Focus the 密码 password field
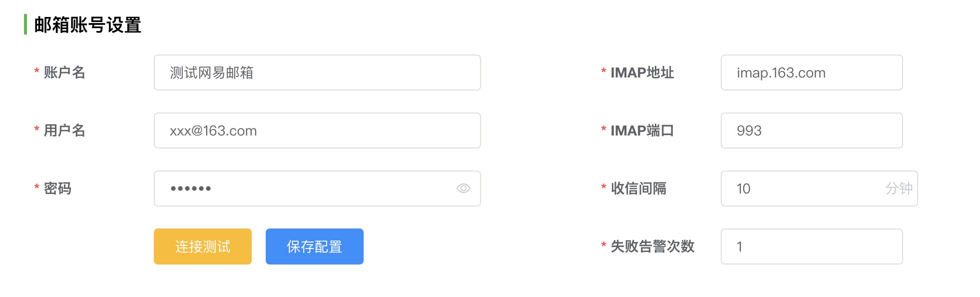Viewport: 980px width, 297px height. pos(317,188)
